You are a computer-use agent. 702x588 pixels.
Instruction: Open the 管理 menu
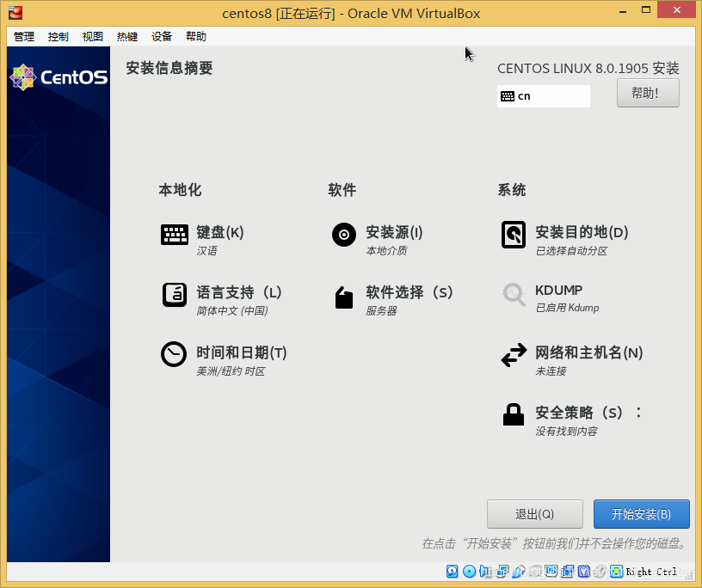tap(24, 37)
